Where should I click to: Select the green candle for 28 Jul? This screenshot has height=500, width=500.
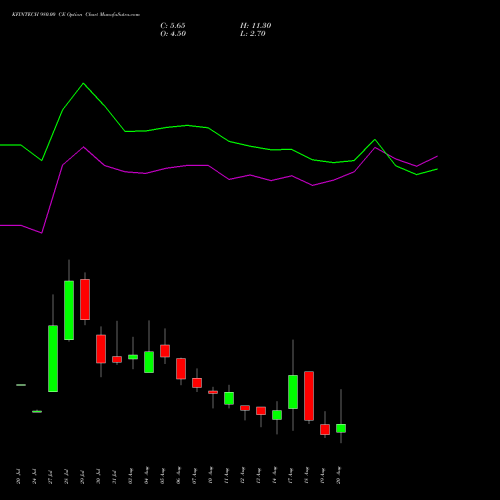click(69, 310)
